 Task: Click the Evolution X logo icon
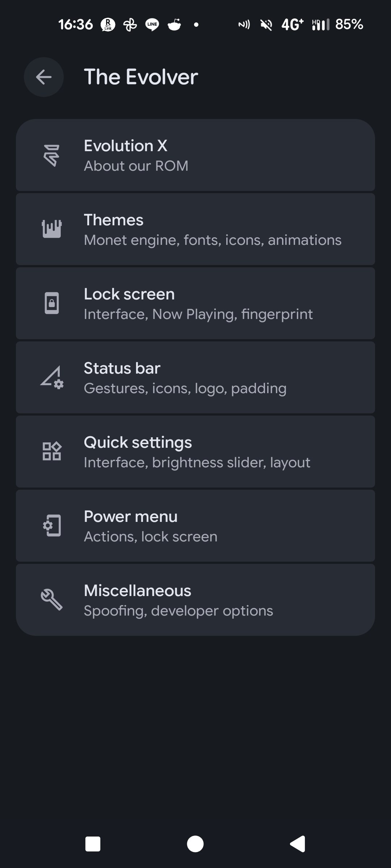coord(51,156)
